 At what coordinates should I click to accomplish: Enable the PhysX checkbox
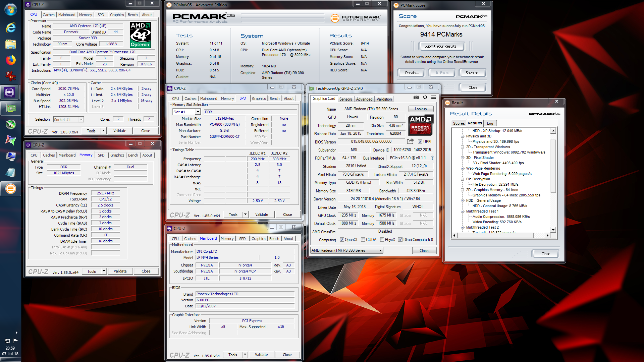[382, 240]
